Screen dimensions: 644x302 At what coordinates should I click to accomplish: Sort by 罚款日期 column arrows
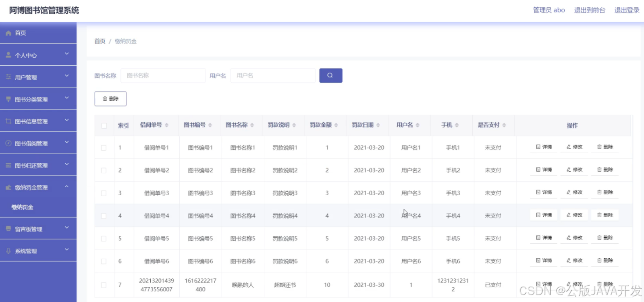(x=378, y=125)
